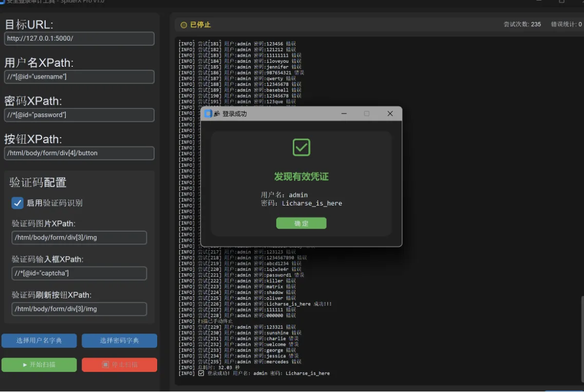Click the captcha refresh button XPath field
This screenshot has height=392, width=584.
click(x=79, y=309)
